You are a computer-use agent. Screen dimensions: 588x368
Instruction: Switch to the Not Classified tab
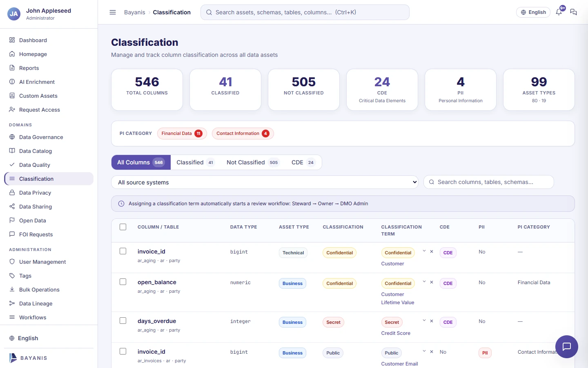pos(252,162)
